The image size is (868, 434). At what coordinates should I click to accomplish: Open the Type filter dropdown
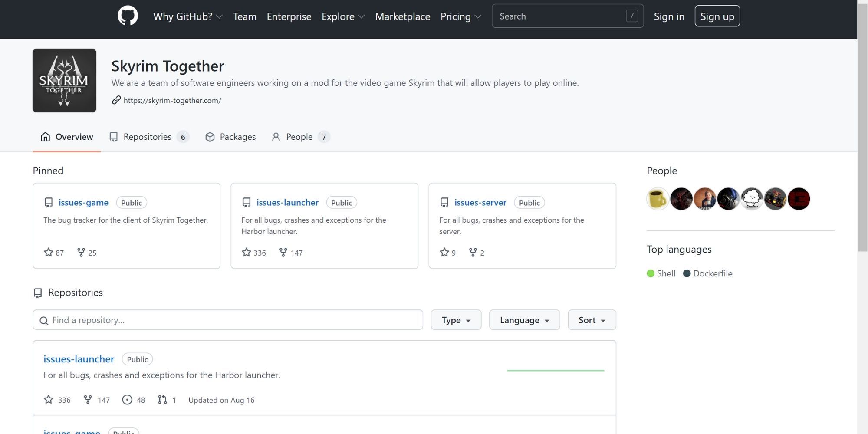pyautogui.click(x=456, y=320)
